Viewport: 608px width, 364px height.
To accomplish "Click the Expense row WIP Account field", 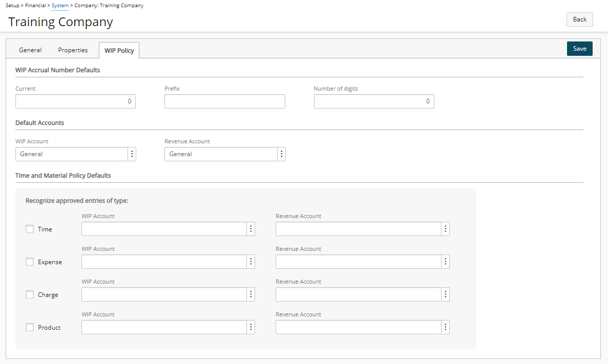I will coord(164,262).
